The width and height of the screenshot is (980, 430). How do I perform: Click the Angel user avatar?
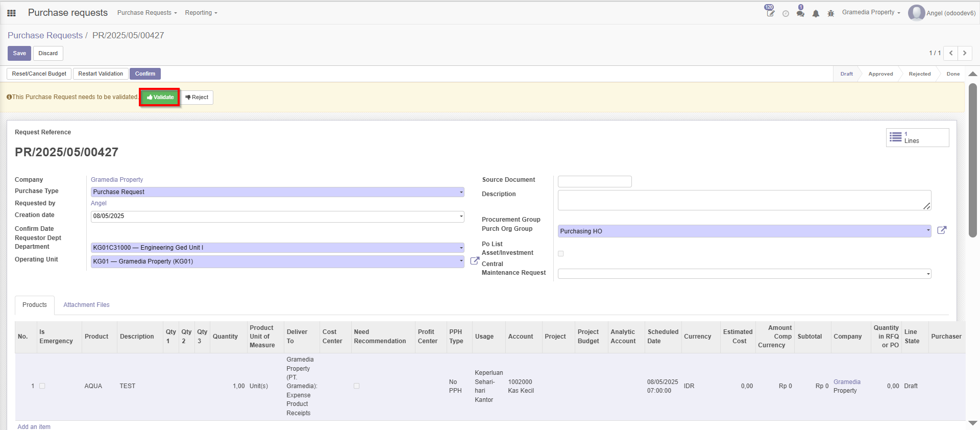916,13
